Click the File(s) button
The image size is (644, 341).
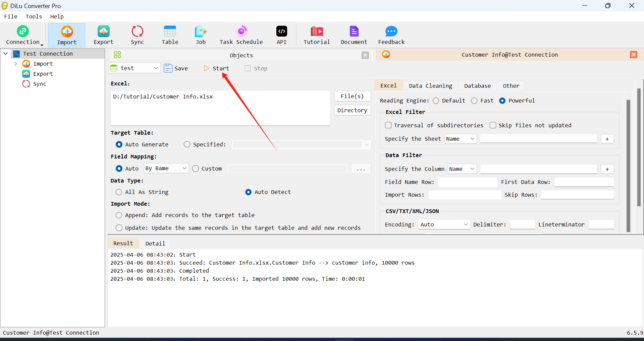point(352,96)
